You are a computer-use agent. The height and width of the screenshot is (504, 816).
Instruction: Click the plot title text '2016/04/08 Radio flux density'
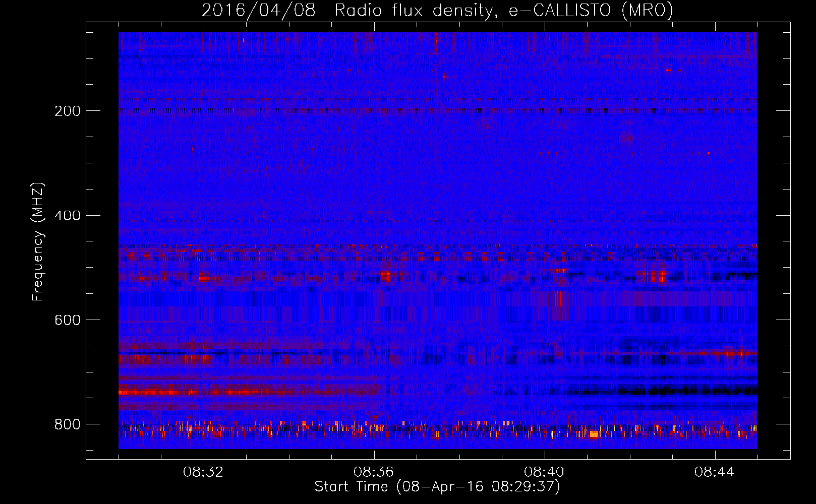point(346,10)
